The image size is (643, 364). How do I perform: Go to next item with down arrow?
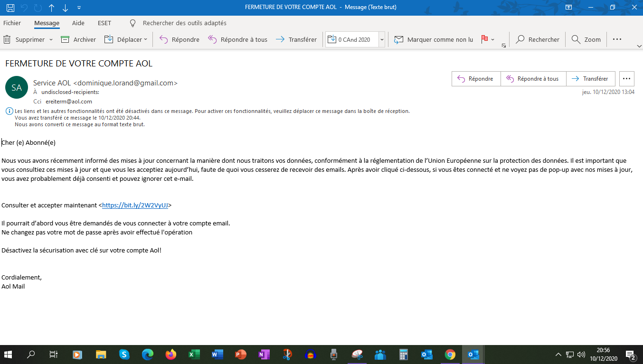point(65,7)
